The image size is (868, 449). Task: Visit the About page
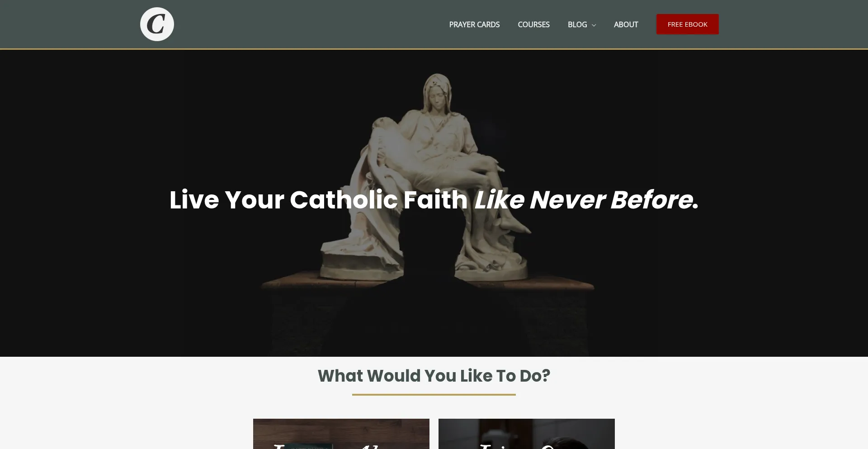click(626, 24)
